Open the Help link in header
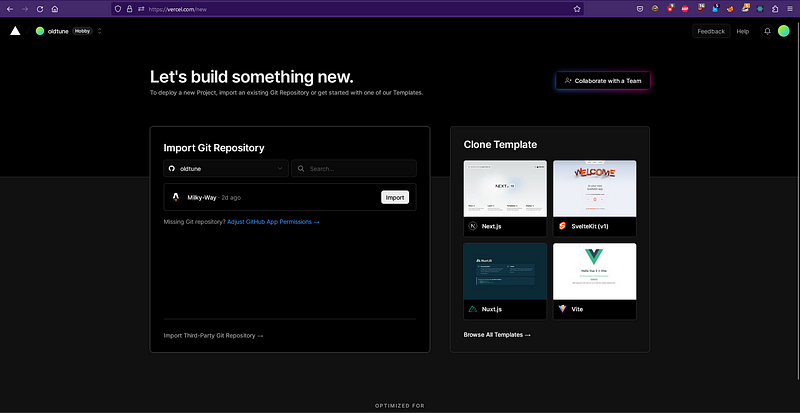The width and height of the screenshot is (800, 413). (x=742, y=31)
